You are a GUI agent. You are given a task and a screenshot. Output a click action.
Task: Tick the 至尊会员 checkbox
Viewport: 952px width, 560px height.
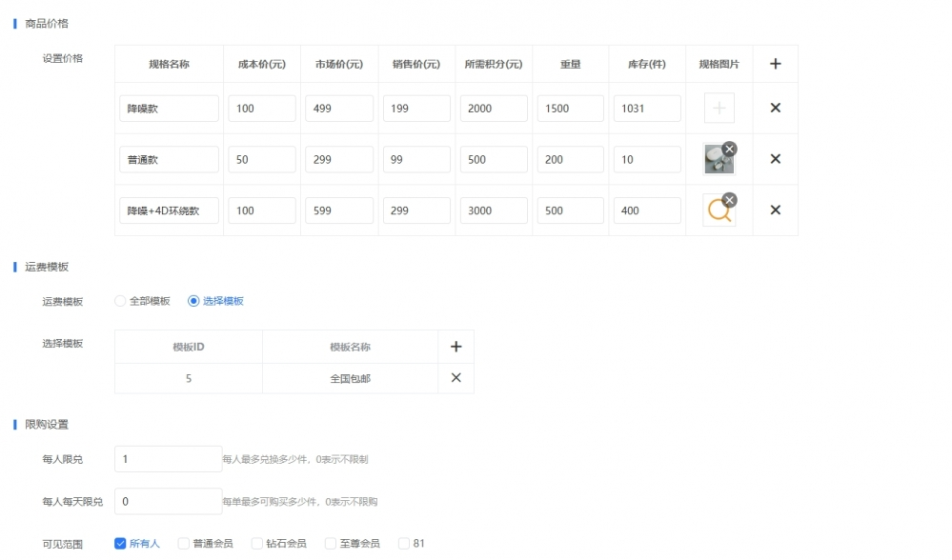point(331,544)
